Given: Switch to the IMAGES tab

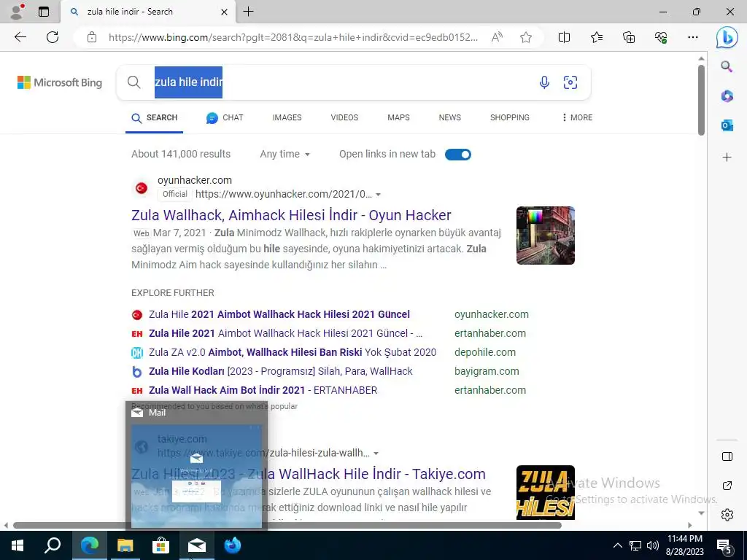Looking at the screenshot, I should [x=287, y=117].
